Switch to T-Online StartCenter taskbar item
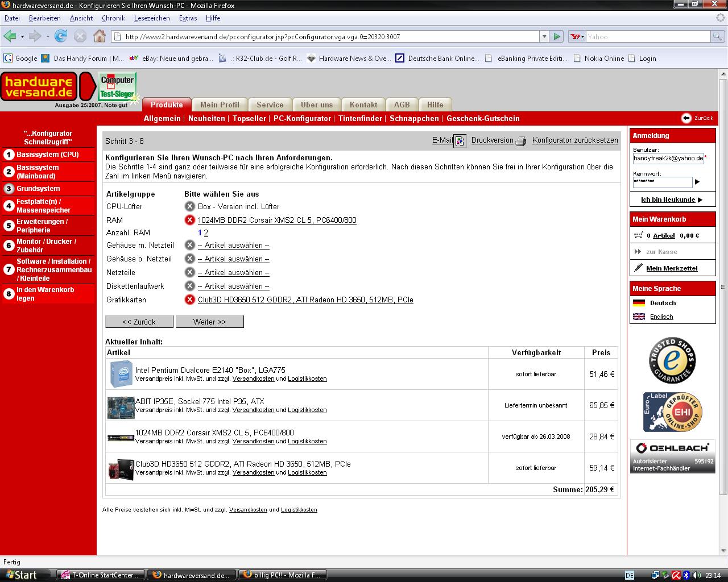The height and width of the screenshot is (582, 728). (x=100, y=575)
